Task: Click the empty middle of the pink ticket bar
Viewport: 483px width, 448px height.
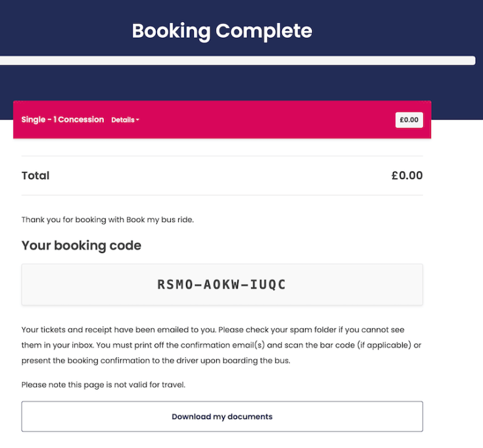Action: coord(263,120)
